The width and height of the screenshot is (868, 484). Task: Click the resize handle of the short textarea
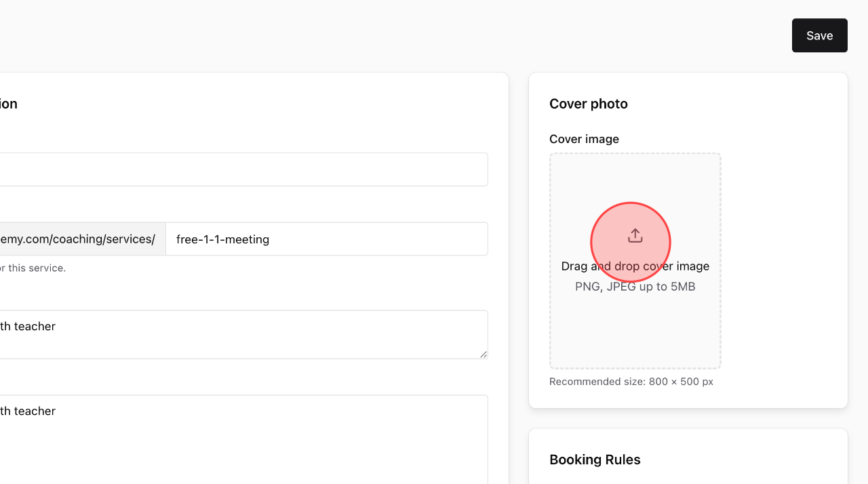click(484, 355)
